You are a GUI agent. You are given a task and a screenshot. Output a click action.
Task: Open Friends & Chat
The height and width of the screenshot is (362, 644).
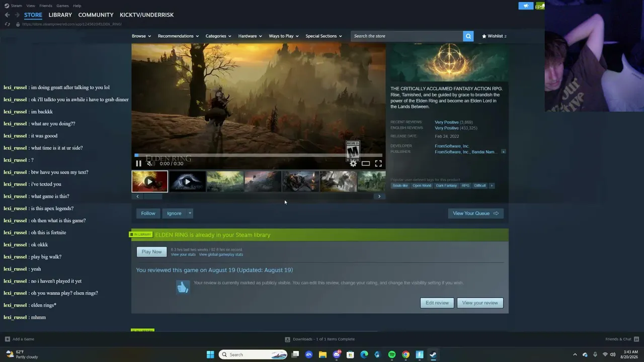coord(622,339)
